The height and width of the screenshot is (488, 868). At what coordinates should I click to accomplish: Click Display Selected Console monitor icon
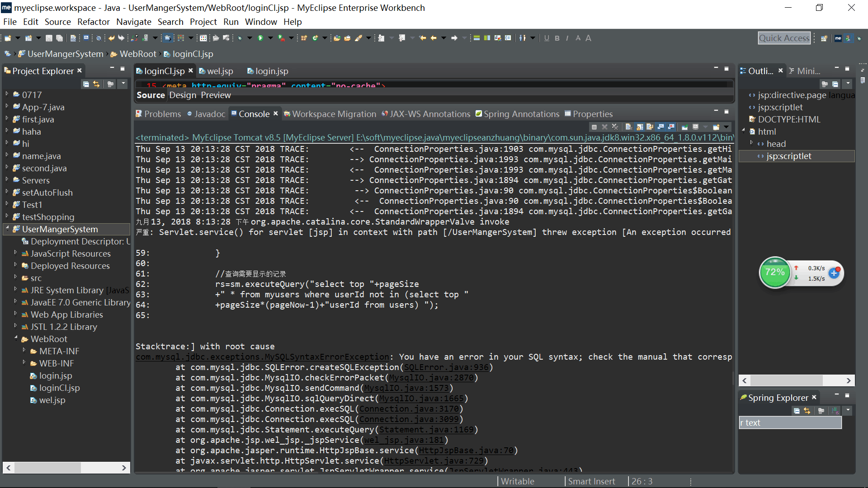pos(695,127)
